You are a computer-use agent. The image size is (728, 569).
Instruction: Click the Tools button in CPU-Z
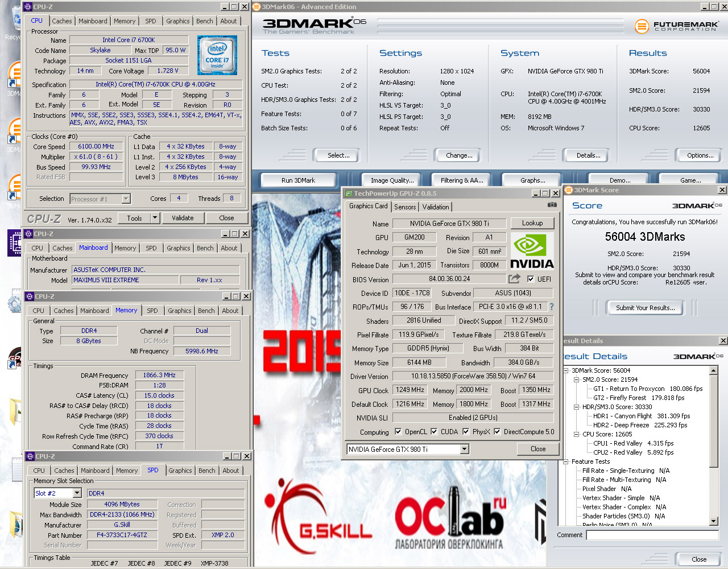pyautogui.click(x=134, y=218)
